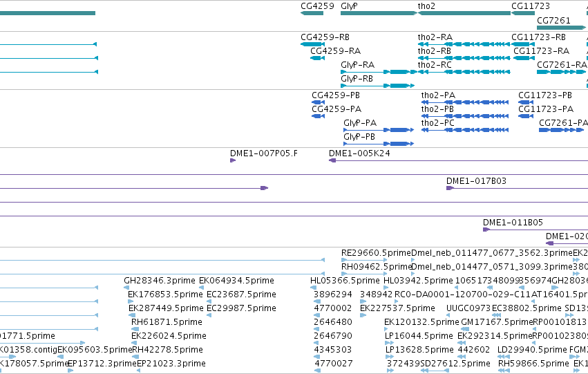Viewport: 588px width, 374px height.
Task: Select the RH59866.5prime EST feature
Action: point(502,371)
